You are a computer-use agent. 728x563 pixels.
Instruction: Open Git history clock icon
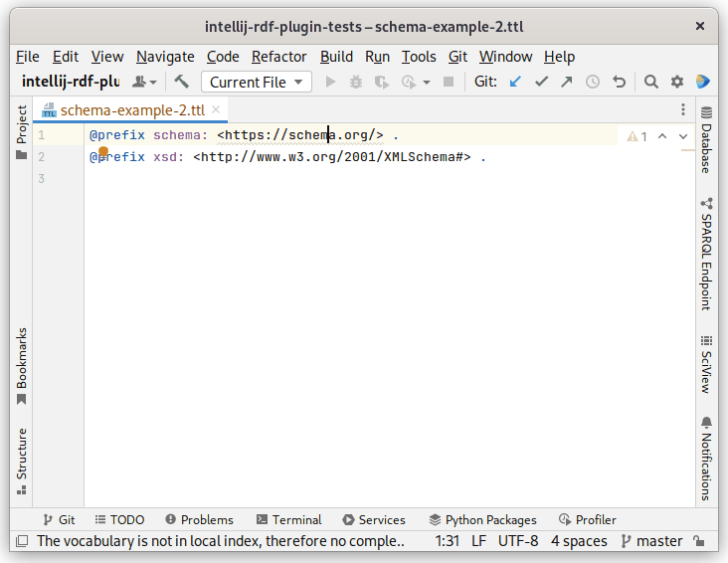point(593,83)
